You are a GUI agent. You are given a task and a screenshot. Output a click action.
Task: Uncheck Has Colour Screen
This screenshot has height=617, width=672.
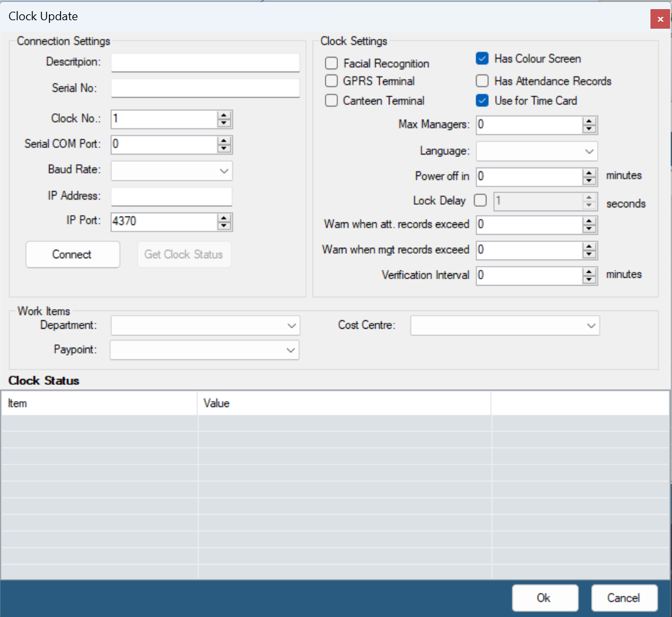[x=482, y=58]
